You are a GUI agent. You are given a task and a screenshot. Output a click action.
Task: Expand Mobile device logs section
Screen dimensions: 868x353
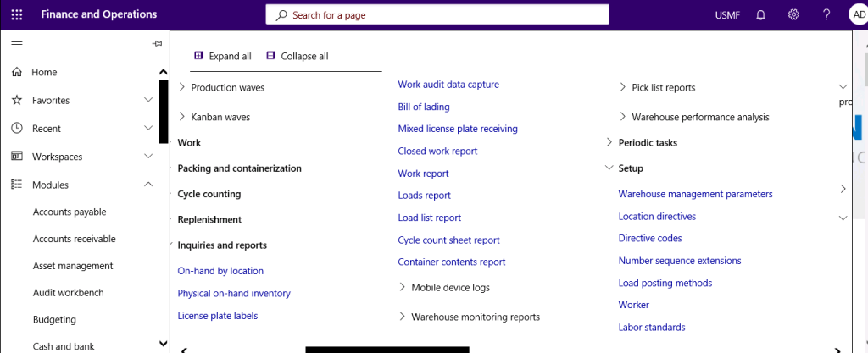click(402, 288)
